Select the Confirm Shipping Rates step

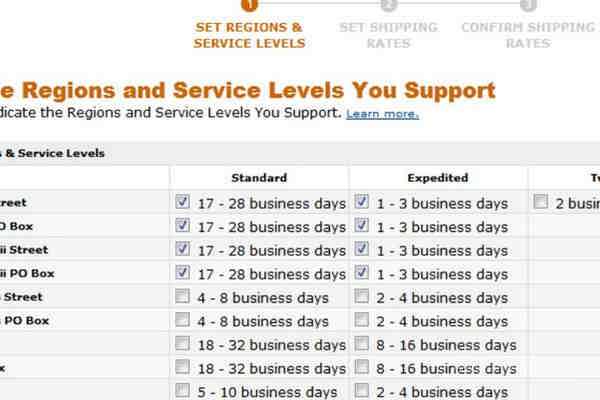click(528, 35)
